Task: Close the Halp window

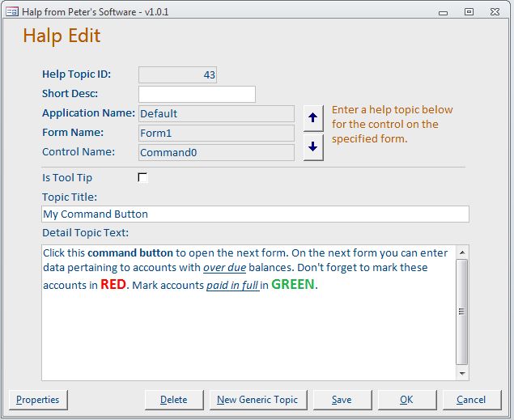Action: 495,12
